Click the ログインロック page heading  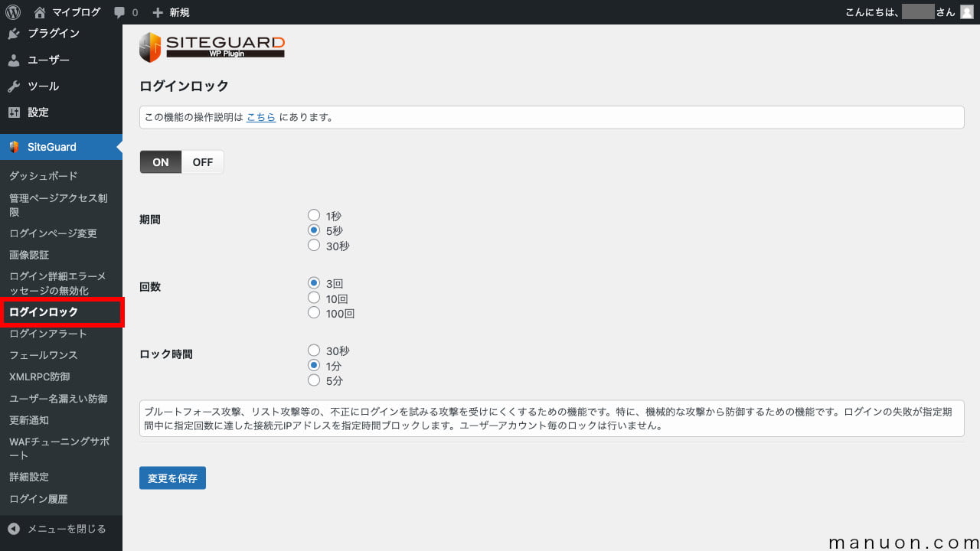coord(184,86)
